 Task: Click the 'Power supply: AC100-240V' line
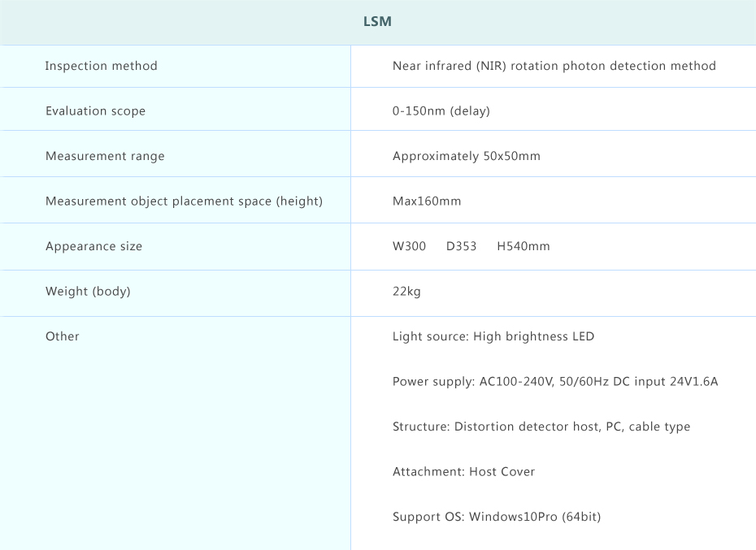pos(555,382)
